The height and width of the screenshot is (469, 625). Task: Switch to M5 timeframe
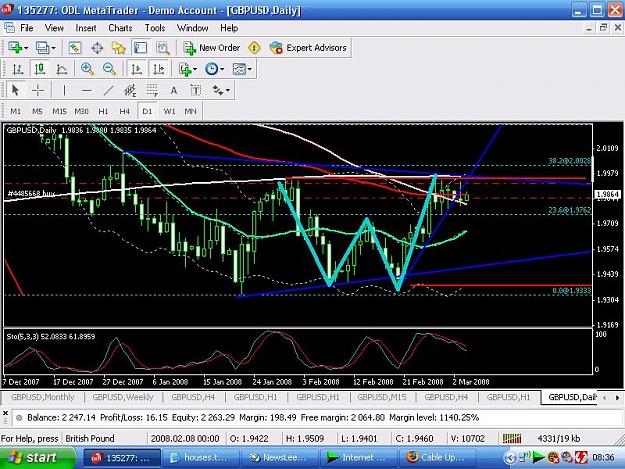pyautogui.click(x=37, y=111)
